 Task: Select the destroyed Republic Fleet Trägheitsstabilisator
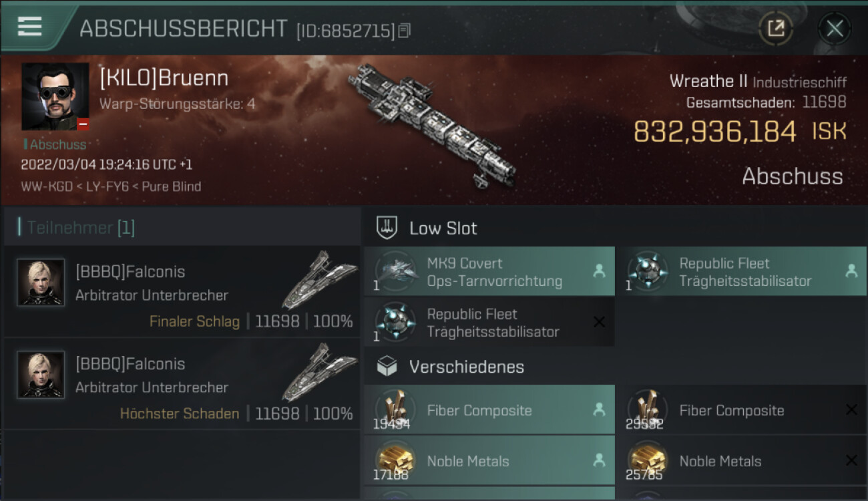pos(489,323)
